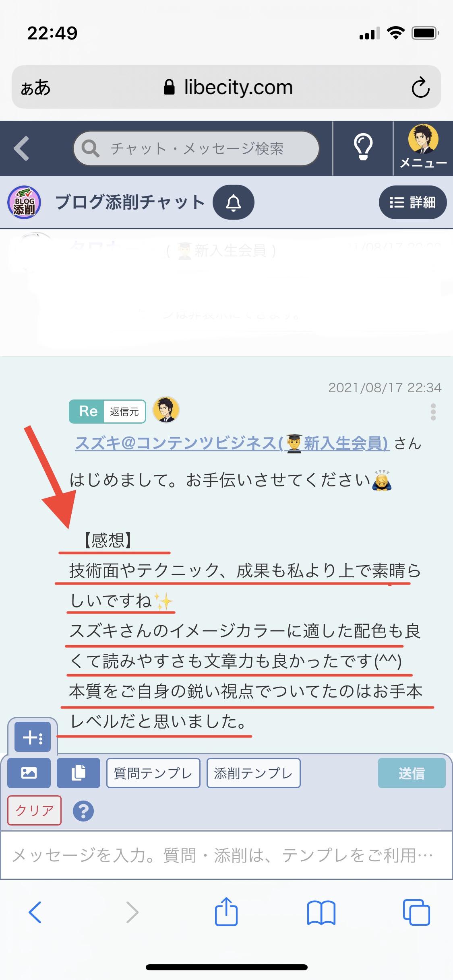Open the question mark help icon
Screen dimensions: 453x980
coord(83,811)
